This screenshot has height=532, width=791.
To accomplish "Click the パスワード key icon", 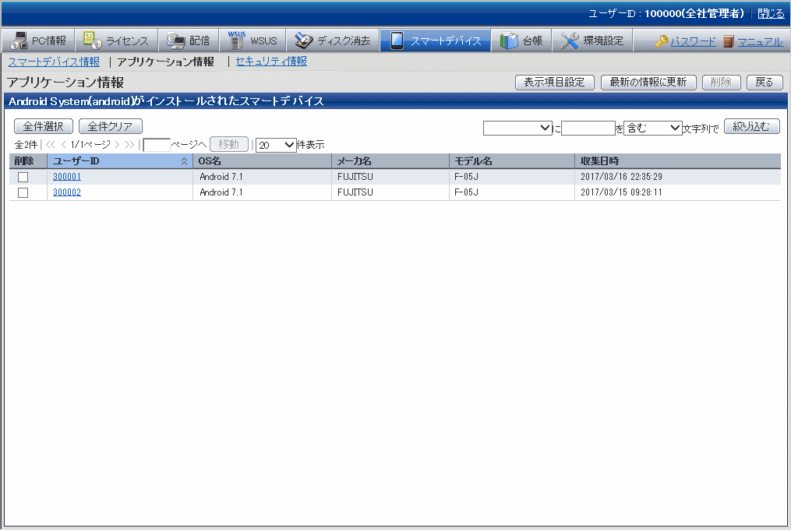I will (662, 41).
